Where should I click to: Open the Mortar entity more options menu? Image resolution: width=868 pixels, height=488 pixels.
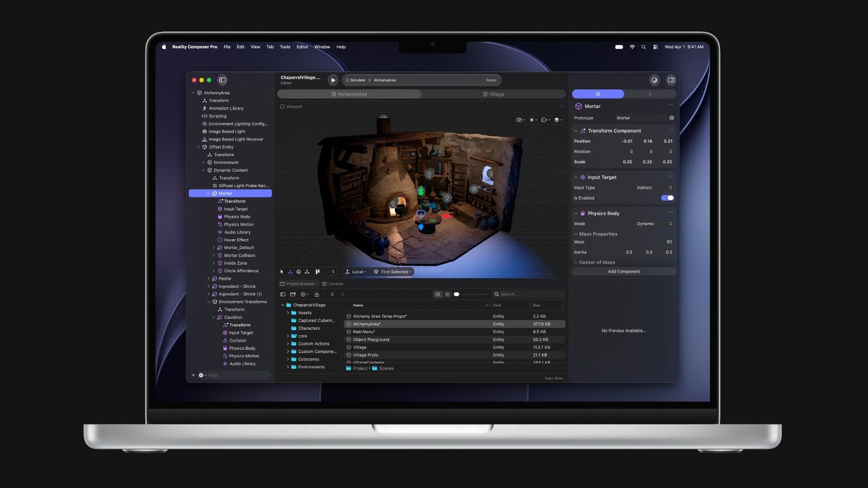click(671, 105)
